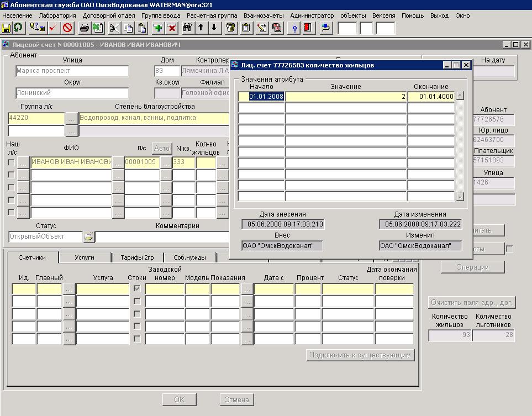Click the green refresh arrow icon
This screenshot has height=416, width=532.
(17, 27)
